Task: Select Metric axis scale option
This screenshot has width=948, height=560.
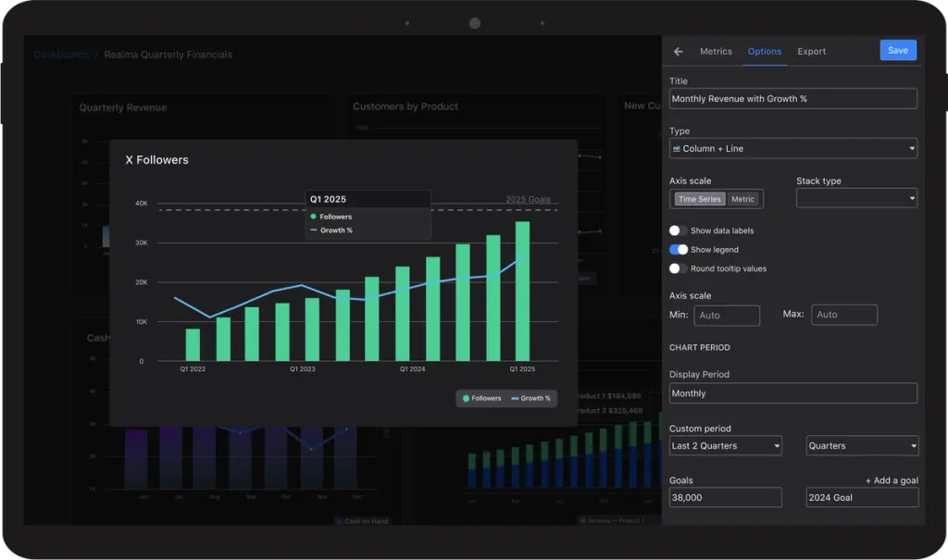Action: pos(742,199)
